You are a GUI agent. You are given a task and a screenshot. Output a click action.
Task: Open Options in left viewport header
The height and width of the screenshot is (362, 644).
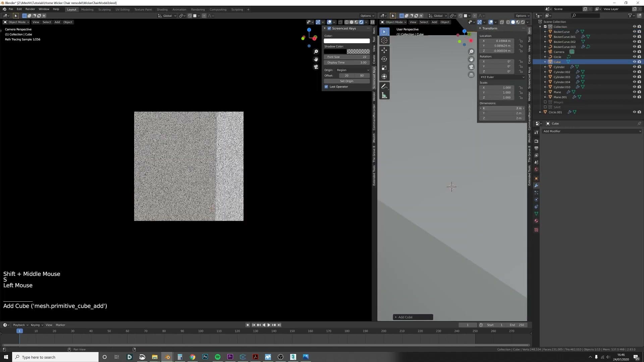point(367,16)
